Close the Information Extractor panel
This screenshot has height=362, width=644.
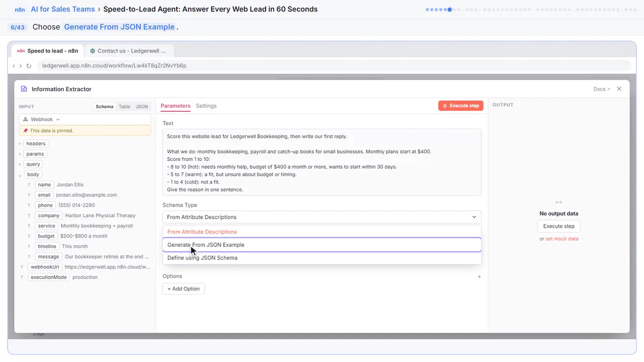pos(619,89)
